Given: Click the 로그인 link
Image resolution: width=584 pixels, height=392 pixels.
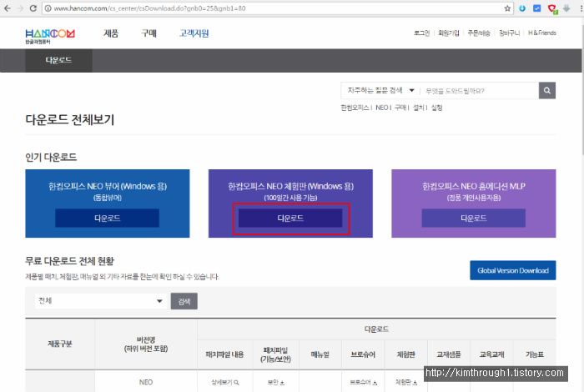Looking at the screenshot, I should 421,33.
